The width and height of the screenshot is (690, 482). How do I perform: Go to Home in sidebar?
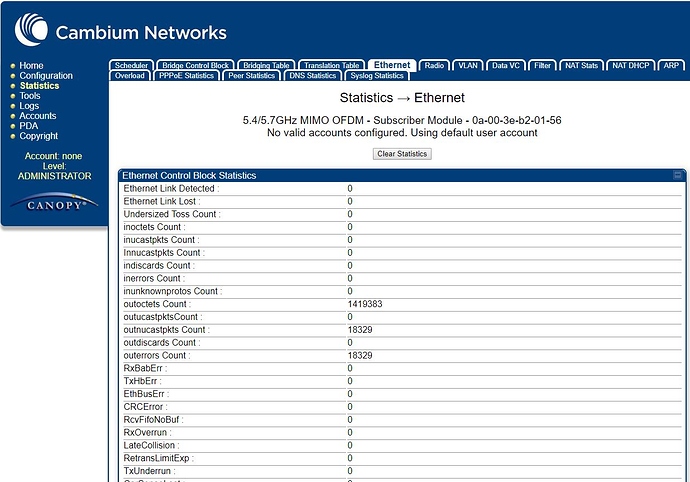[x=31, y=66]
